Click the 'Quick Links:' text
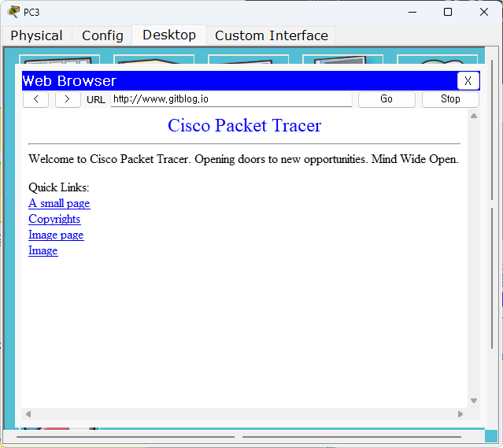Screen dimensions: 503x448 click(x=59, y=187)
